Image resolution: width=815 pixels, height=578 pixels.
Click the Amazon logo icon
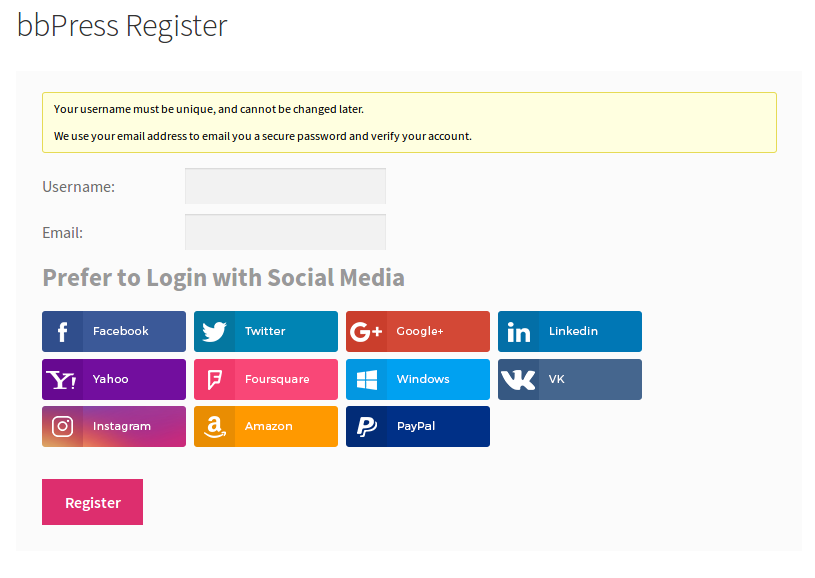(x=214, y=427)
